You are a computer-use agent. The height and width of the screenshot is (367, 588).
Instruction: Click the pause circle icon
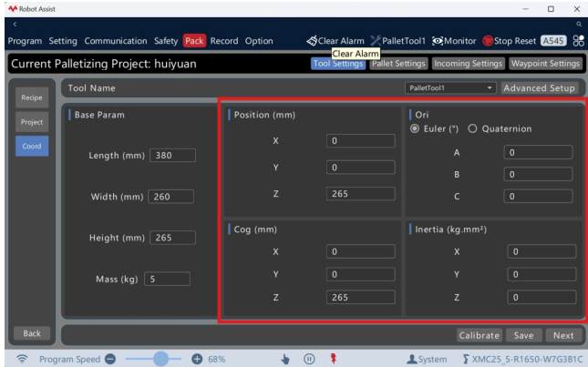pyautogui.click(x=309, y=359)
